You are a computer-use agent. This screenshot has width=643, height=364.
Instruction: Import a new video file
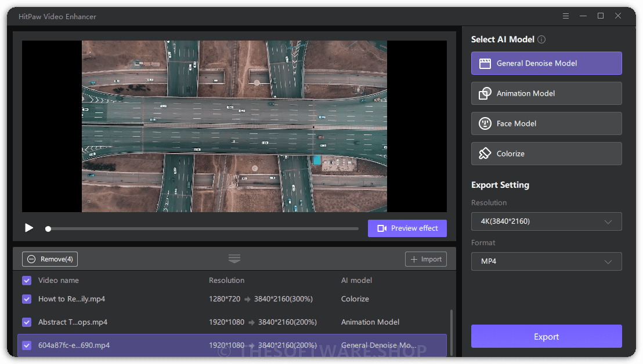pyautogui.click(x=425, y=259)
